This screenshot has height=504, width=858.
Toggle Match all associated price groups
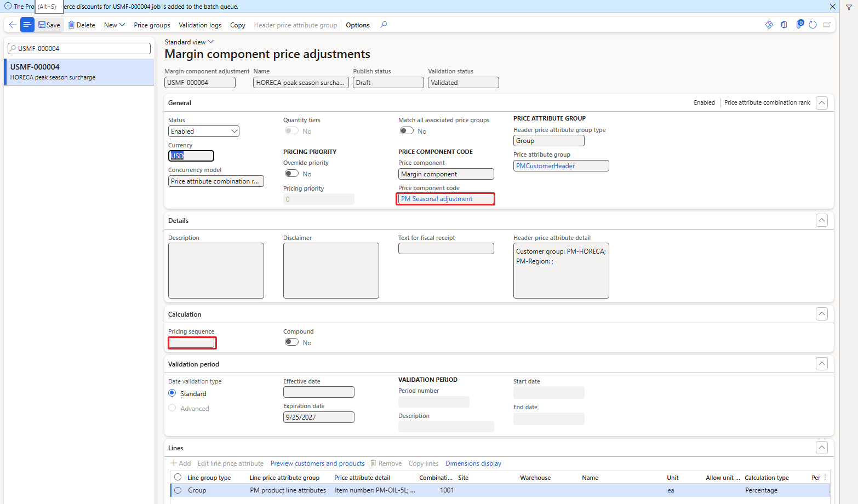pyautogui.click(x=407, y=131)
